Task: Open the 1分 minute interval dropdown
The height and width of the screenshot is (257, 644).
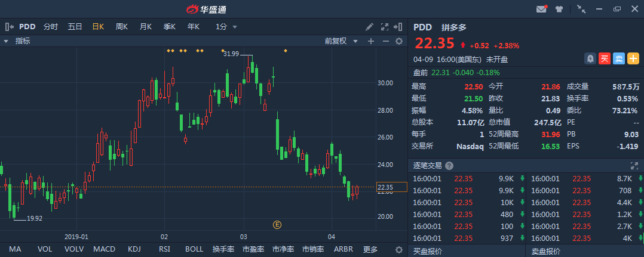Action: pyautogui.click(x=226, y=27)
